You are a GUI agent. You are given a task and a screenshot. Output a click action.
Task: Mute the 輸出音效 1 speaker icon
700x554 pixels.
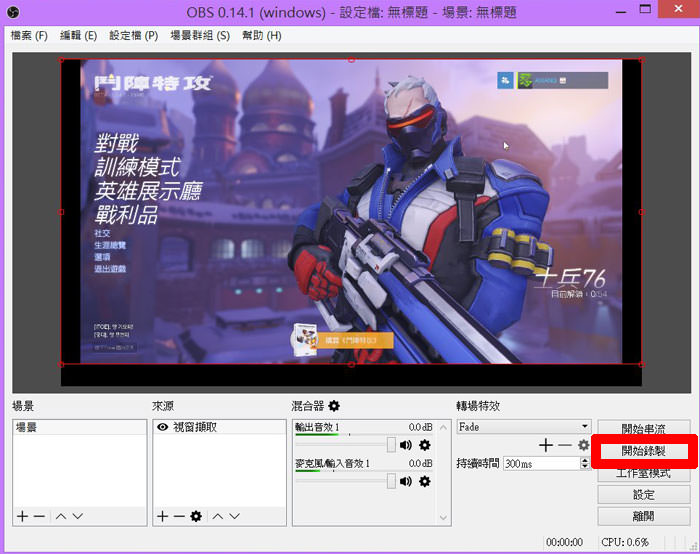click(406, 445)
